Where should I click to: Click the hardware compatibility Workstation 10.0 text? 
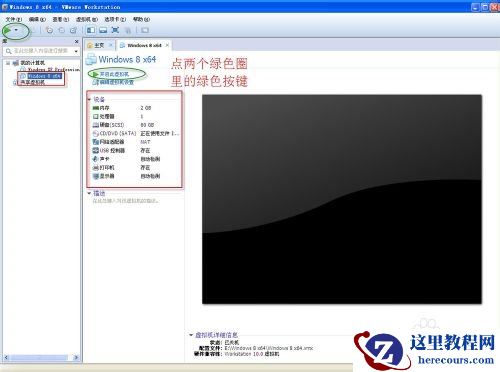coord(251,354)
